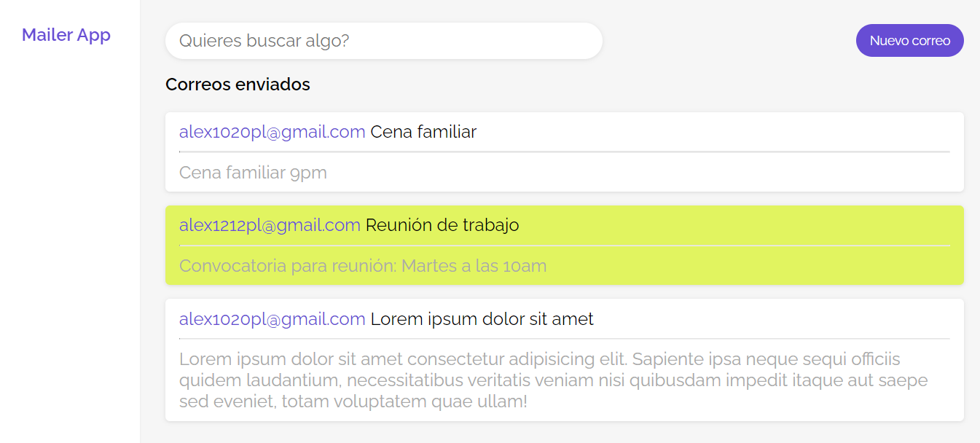Click the "Lorem ipsum dolor sit amet" subject title
Screen dimensions: 980x443
pos(482,318)
